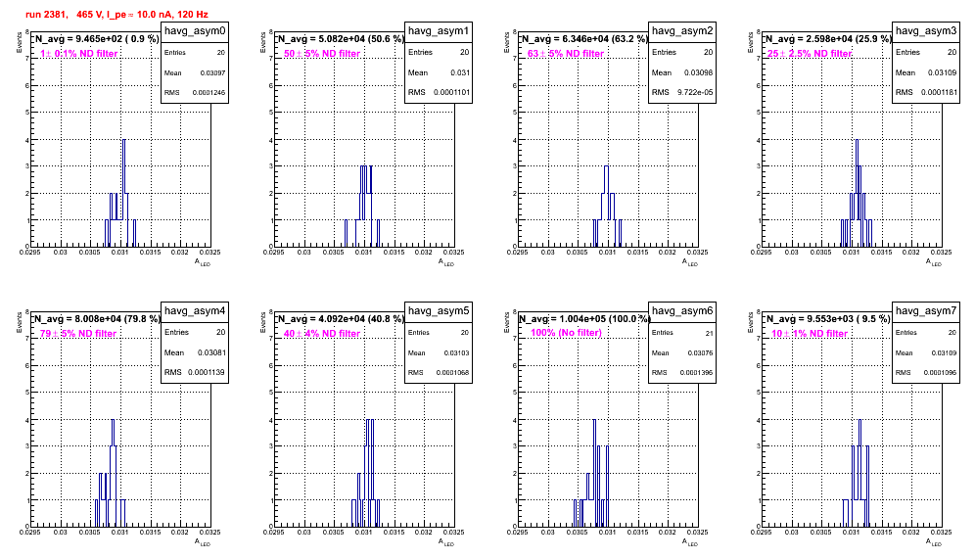Click the havg_asym4 stats box title
The height and width of the screenshot is (560, 975).
click(195, 310)
